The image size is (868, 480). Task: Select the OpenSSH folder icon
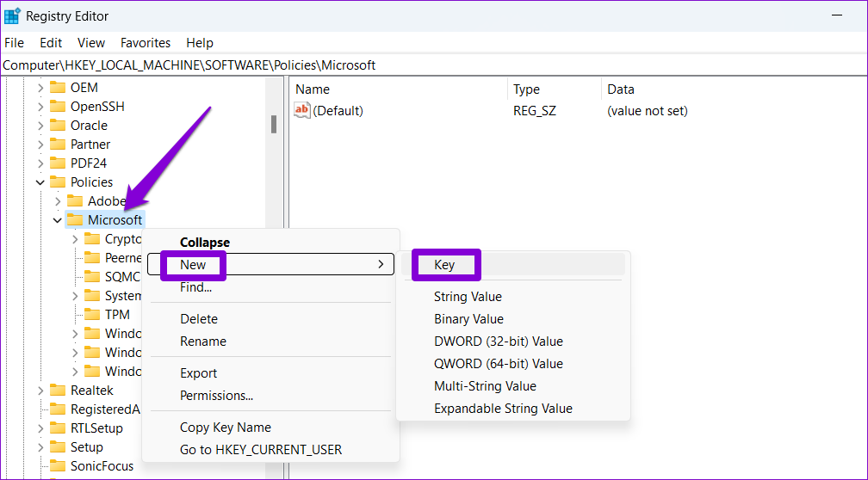point(58,107)
